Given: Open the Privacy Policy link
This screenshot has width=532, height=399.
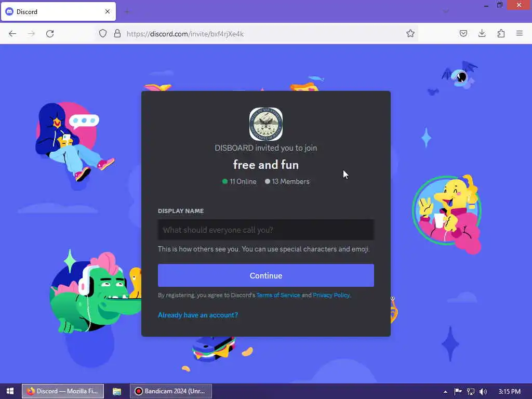Looking at the screenshot, I should pos(331,295).
